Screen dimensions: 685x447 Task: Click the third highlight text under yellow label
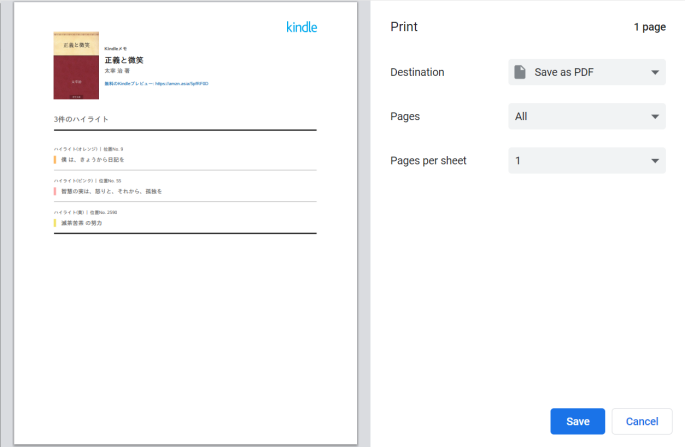point(81,223)
